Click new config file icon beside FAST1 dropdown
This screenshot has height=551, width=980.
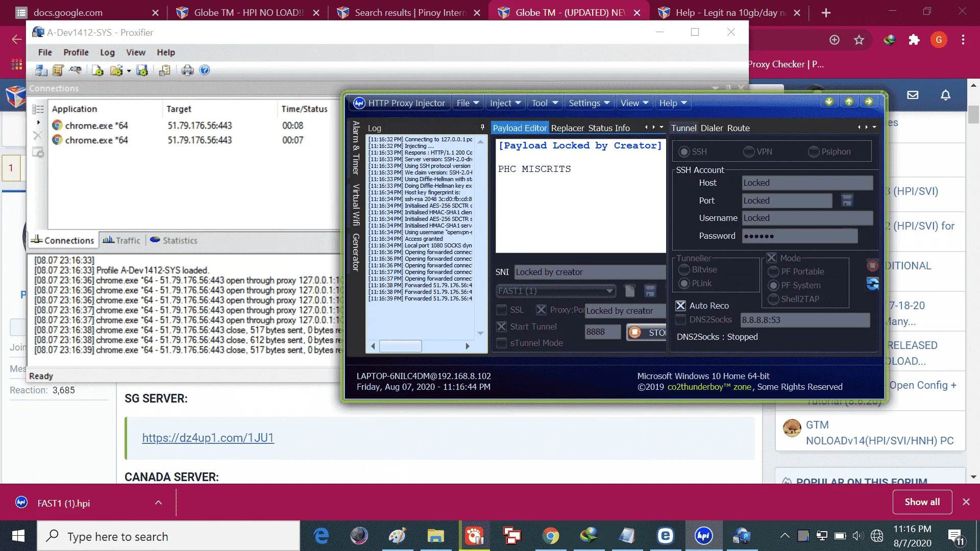630,291
